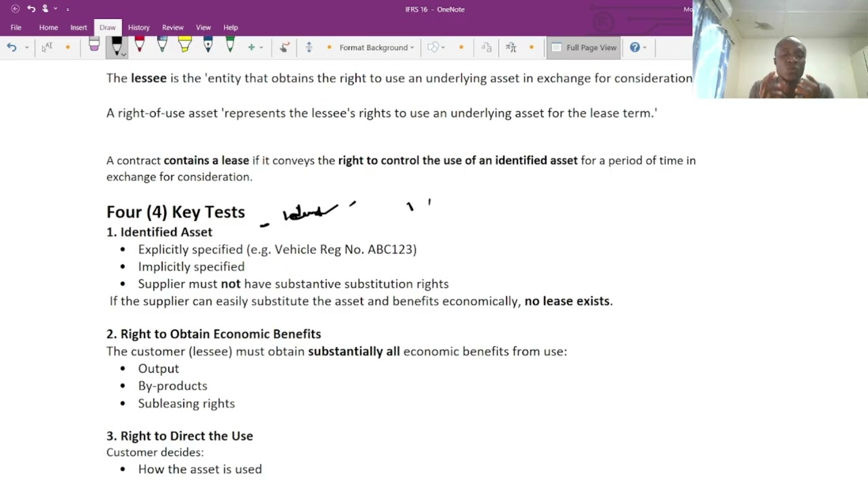The image size is (868, 488).
Task: Click the 'Subleasing rights' bullet
Action: click(x=186, y=403)
